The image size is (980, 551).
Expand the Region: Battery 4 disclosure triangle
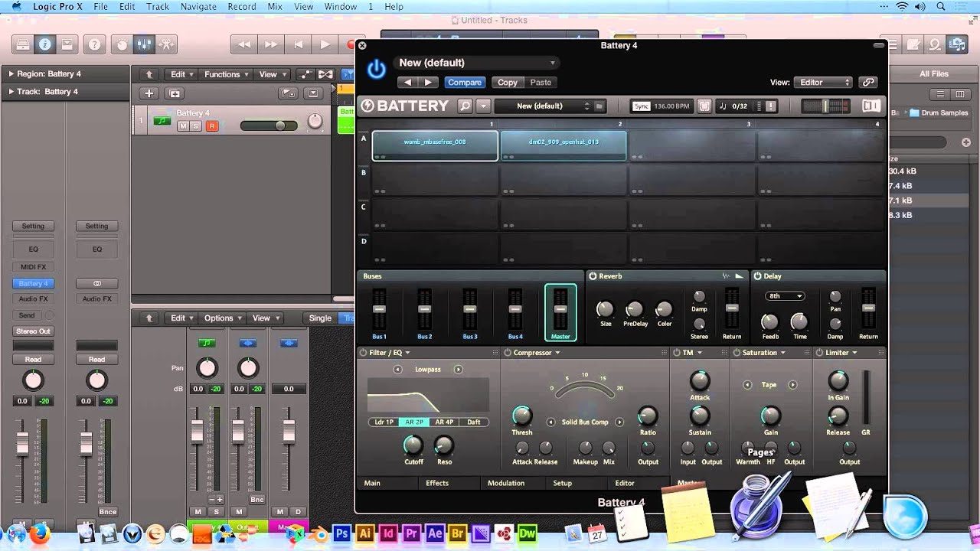coord(11,74)
